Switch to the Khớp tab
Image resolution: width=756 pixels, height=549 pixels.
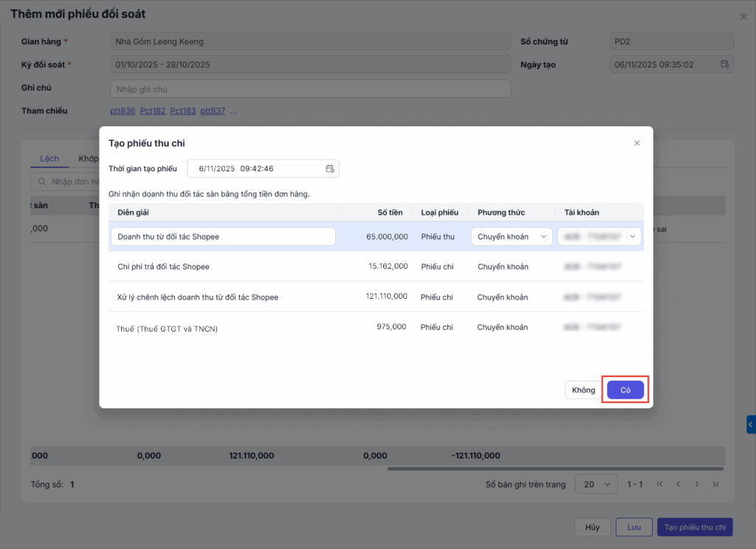[x=88, y=159]
